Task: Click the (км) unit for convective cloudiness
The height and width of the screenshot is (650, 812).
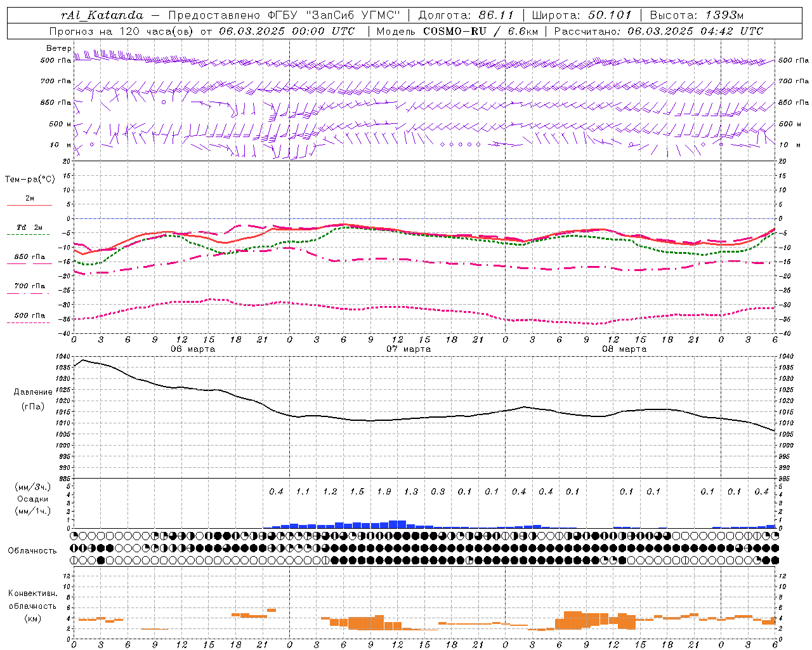Action: click(x=33, y=618)
